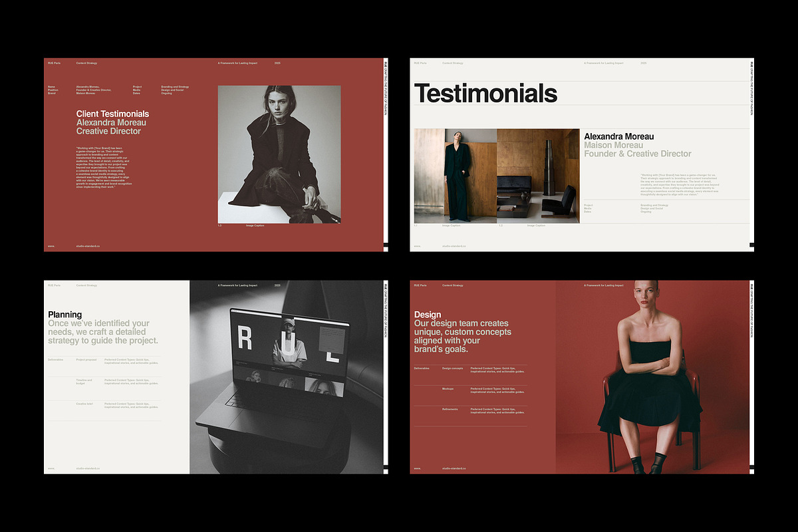Click "Content Strategy" header on the Planning slide
The height and width of the screenshot is (532, 798).
[87, 285]
